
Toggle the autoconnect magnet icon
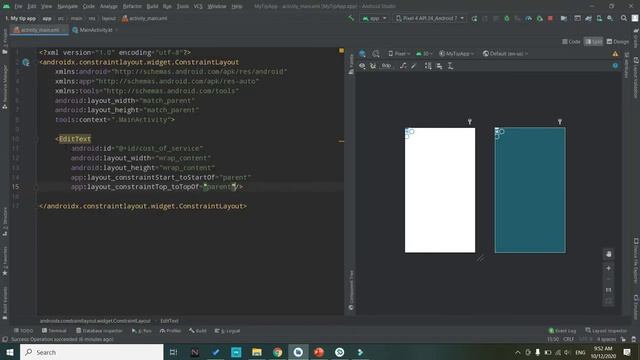click(373, 66)
